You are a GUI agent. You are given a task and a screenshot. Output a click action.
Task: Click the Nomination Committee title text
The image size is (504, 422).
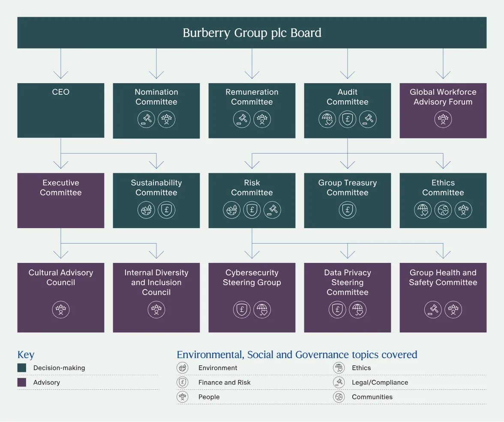click(x=156, y=97)
